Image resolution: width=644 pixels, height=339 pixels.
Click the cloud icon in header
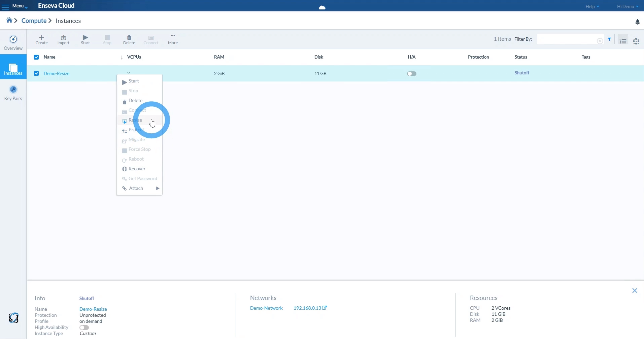click(322, 7)
